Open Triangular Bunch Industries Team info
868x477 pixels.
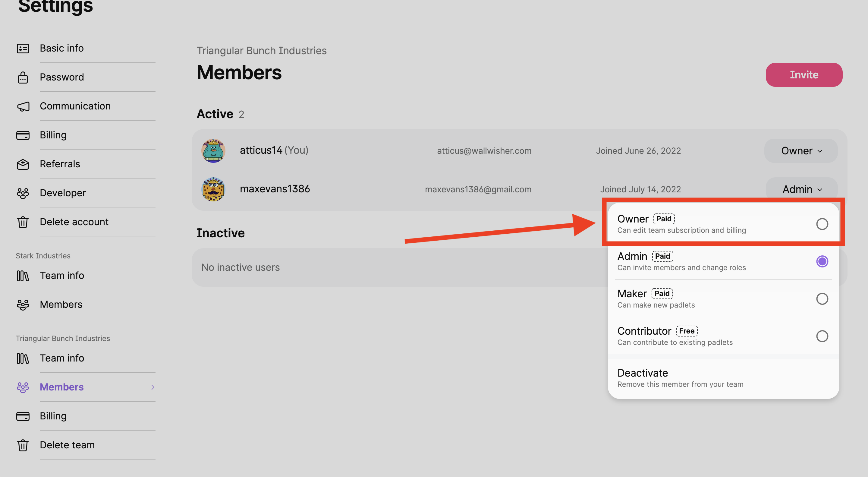(62, 358)
